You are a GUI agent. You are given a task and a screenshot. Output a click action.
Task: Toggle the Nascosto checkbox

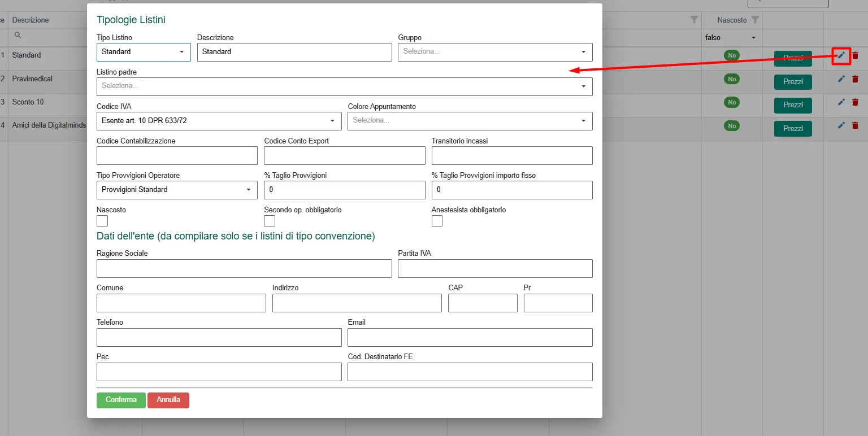tap(102, 221)
